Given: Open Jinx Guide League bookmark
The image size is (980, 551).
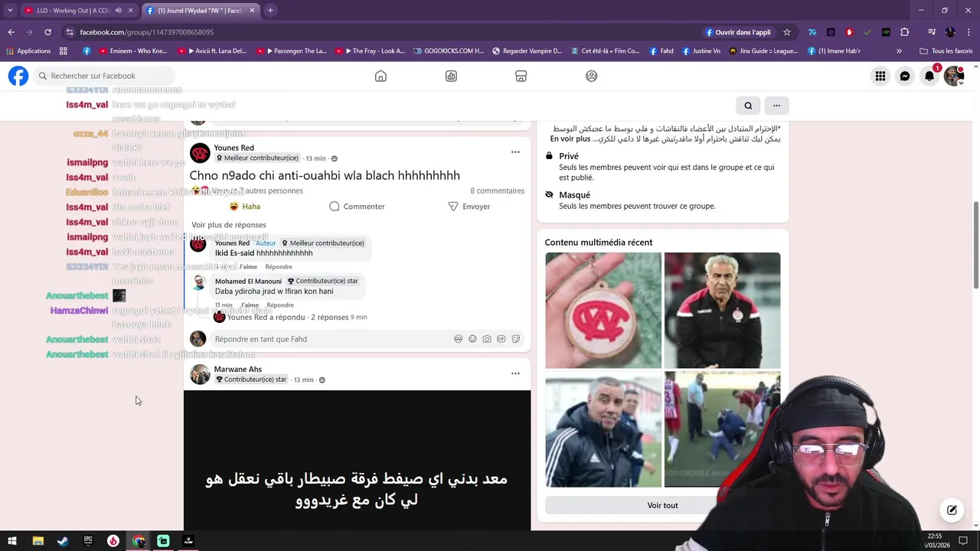Looking at the screenshot, I should (x=763, y=51).
